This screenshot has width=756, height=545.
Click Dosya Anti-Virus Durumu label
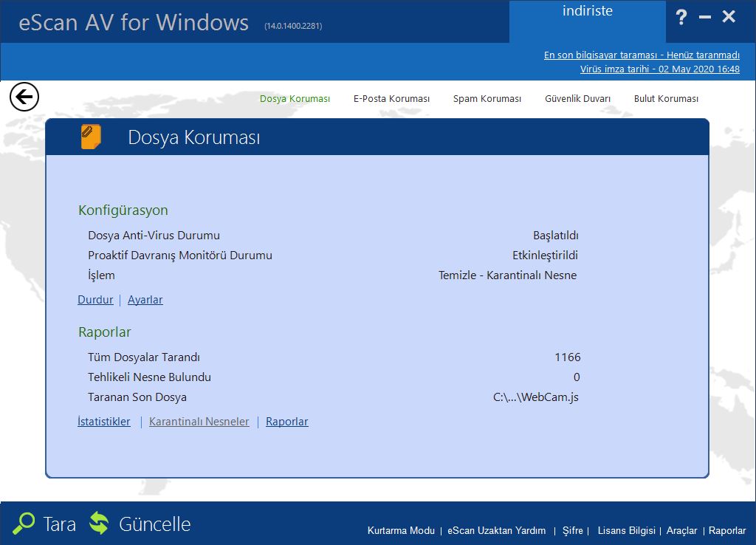click(x=154, y=236)
